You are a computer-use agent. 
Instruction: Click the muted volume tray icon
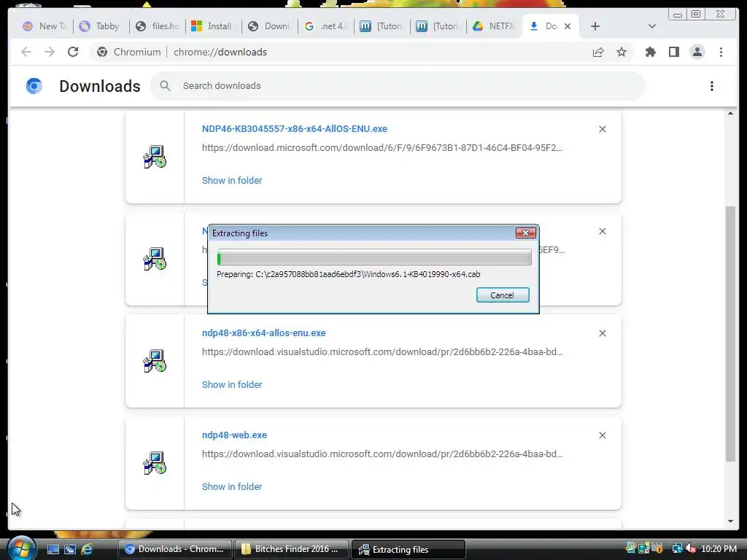coord(692,548)
